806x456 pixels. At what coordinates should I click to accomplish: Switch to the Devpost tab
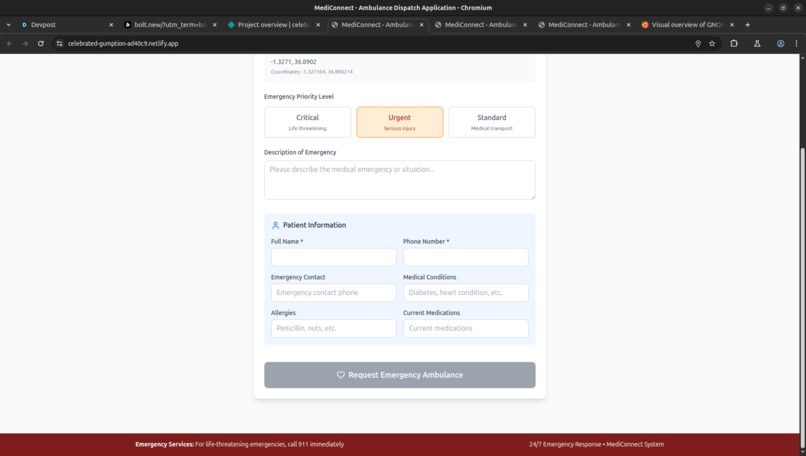[67, 25]
